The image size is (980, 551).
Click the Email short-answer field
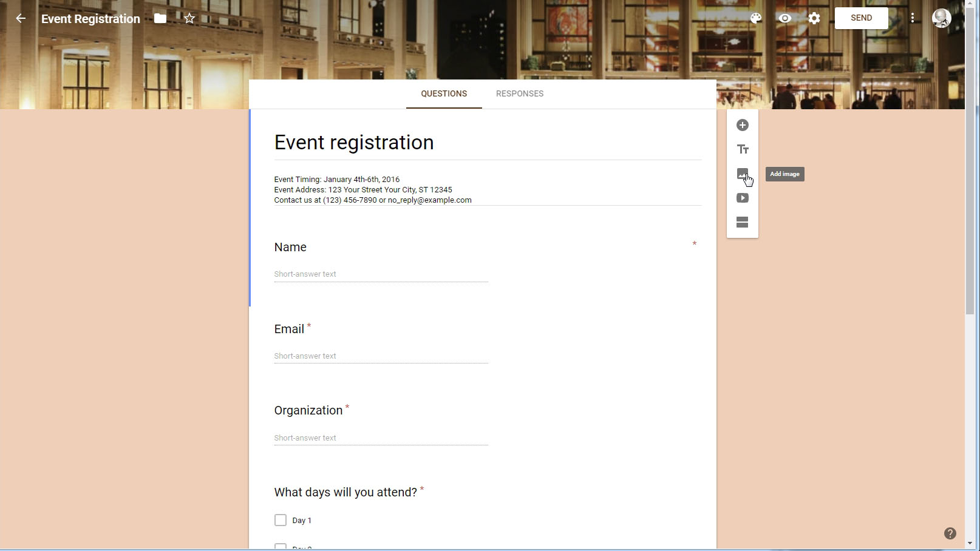click(x=381, y=356)
